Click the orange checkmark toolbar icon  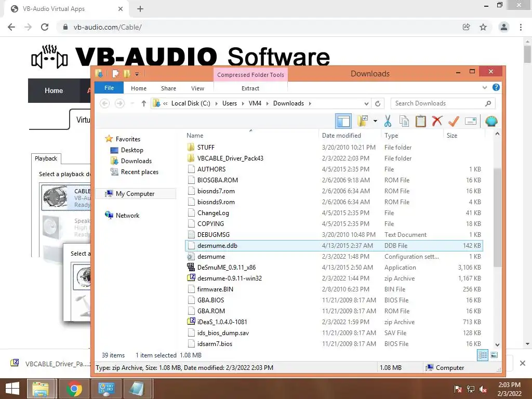pos(454,121)
